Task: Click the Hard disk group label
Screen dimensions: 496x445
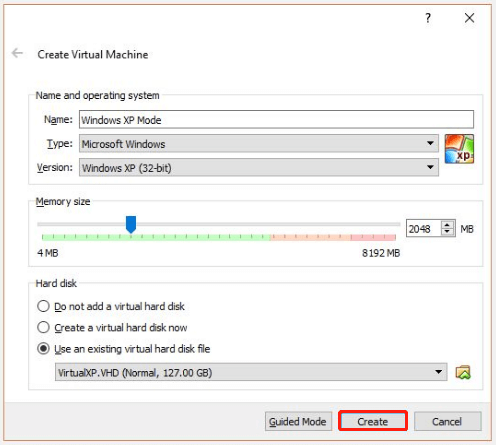Action: [x=56, y=283]
